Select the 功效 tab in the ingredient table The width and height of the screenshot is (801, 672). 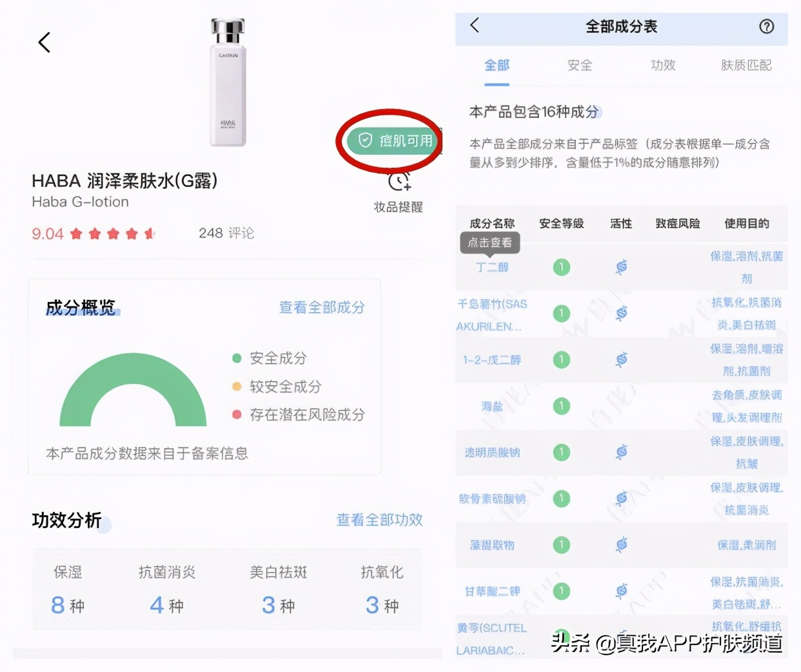click(x=662, y=64)
